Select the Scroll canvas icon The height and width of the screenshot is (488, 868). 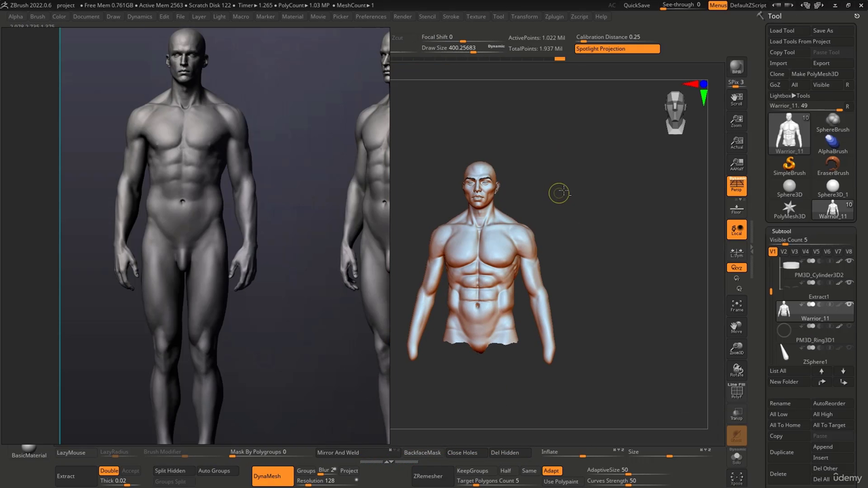coord(736,100)
